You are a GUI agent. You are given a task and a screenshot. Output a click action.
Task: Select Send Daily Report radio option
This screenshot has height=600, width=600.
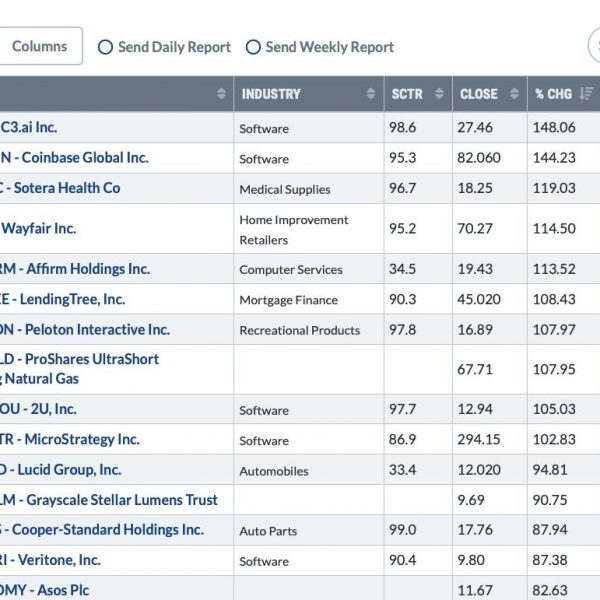tap(105, 47)
